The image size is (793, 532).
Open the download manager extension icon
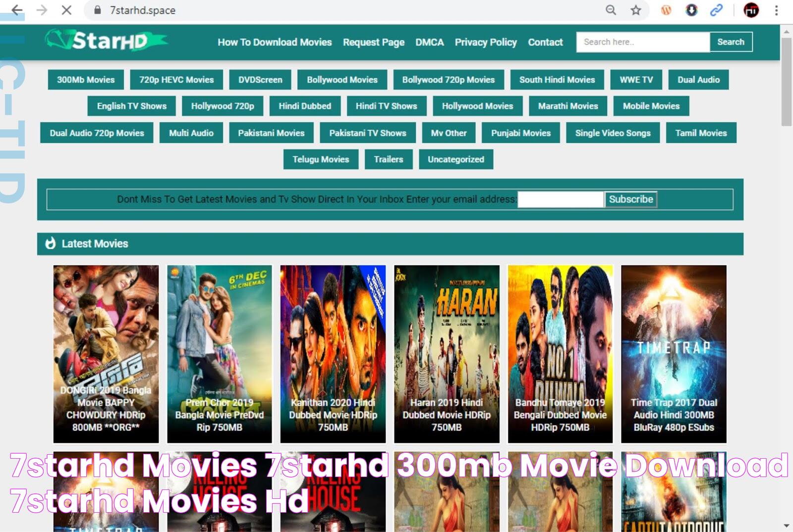pos(691,10)
